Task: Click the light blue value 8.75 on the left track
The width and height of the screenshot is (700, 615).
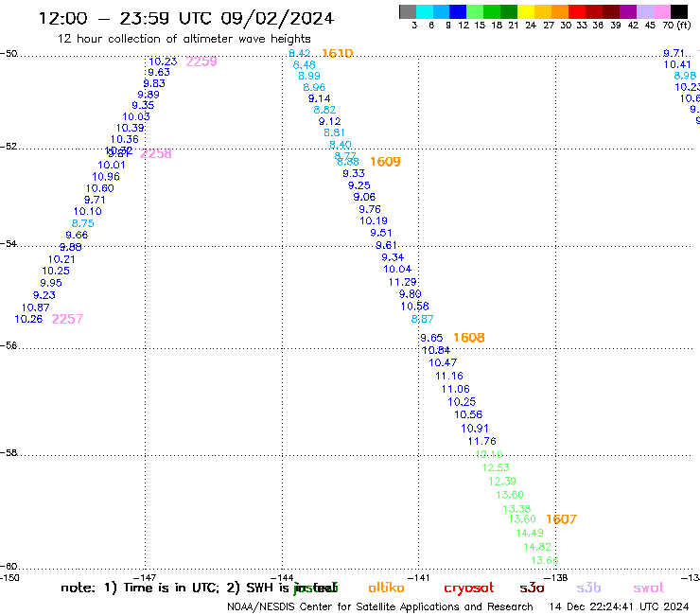Action: point(83,223)
